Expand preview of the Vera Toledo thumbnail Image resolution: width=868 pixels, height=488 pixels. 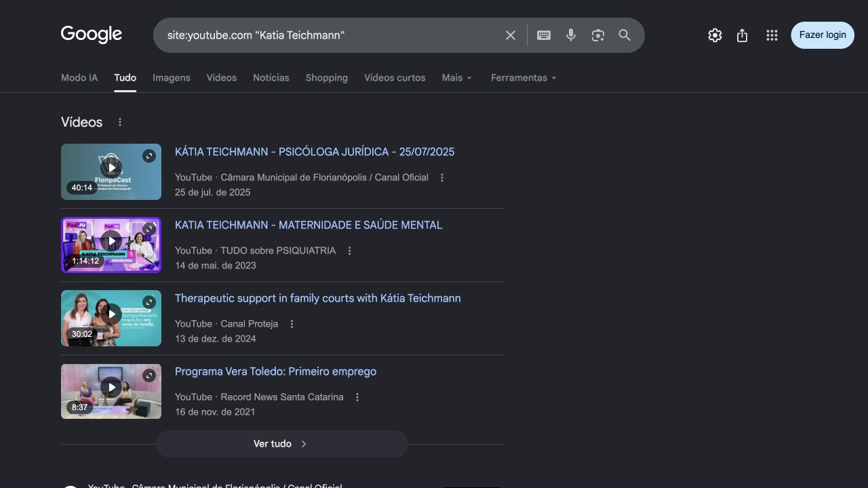[x=149, y=375]
